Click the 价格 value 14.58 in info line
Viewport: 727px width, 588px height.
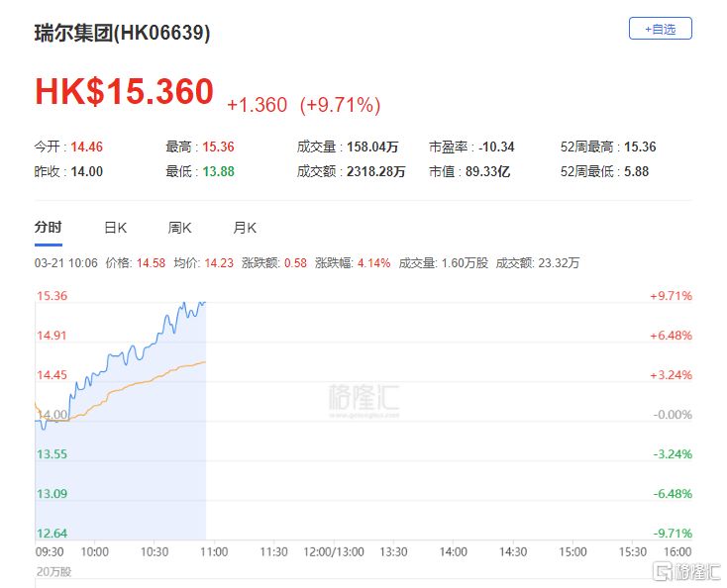click(151, 263)
